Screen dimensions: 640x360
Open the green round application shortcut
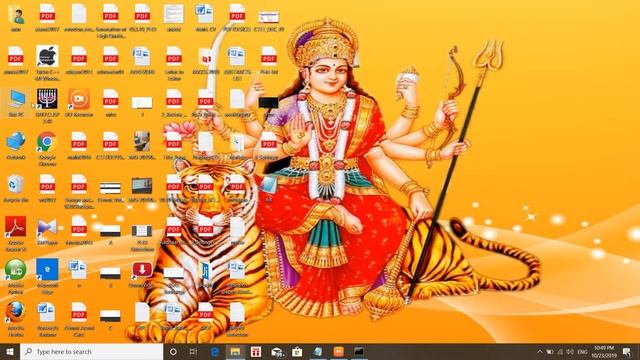16,269
